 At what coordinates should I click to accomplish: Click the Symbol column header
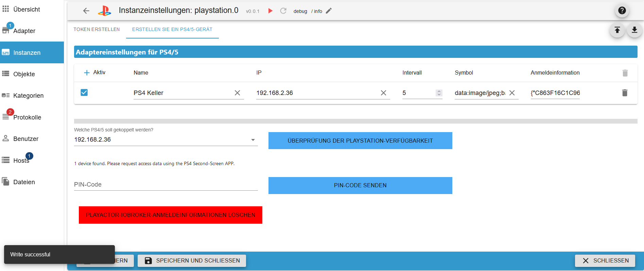[464, 73]
